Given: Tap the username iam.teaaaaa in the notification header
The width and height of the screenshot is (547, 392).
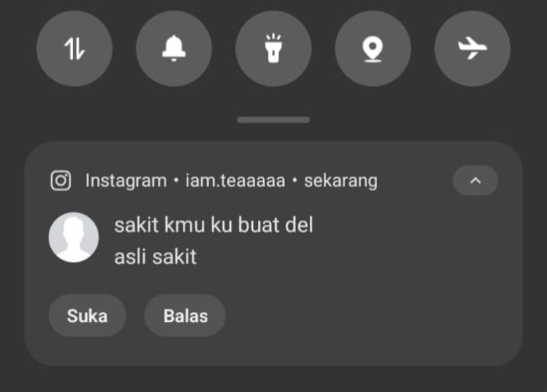Looking at the screenshot, I should click(x=235, y=181).
